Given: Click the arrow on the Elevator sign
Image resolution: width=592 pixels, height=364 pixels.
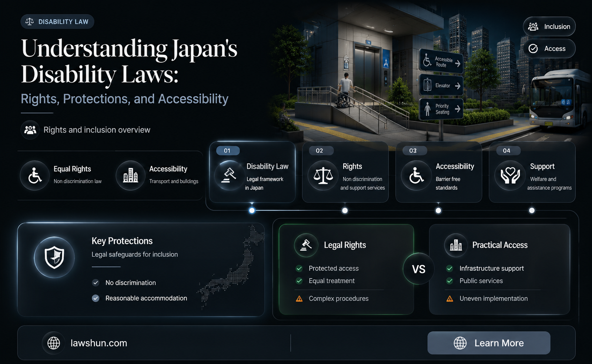Looking at the screenshot, I should 458,86.
